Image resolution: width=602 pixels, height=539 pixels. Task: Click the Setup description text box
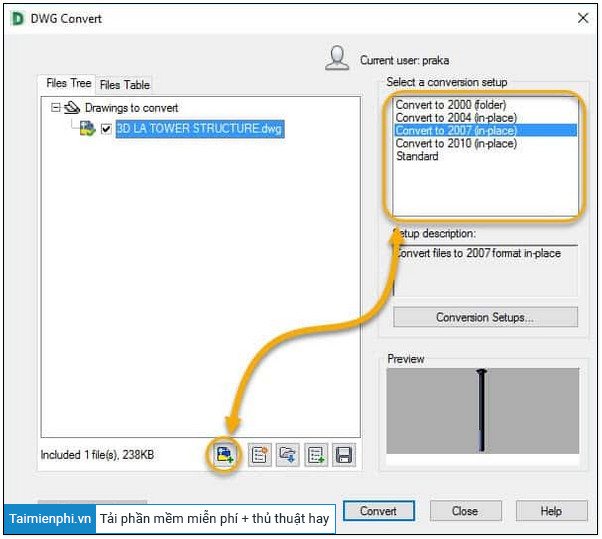pos(485,271)
